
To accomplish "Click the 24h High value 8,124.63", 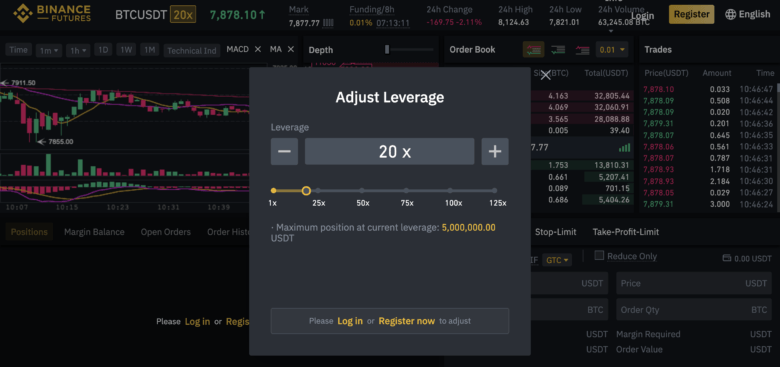I will 513,22.
